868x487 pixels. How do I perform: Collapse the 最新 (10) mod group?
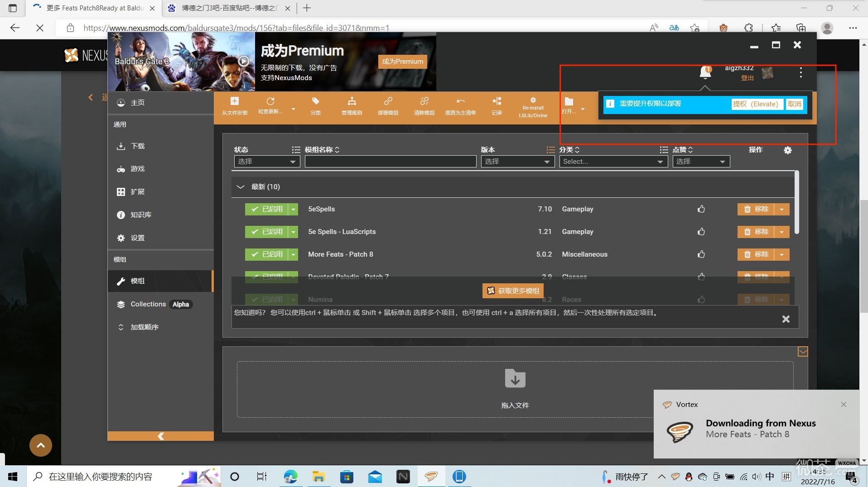tap(241, 187)
